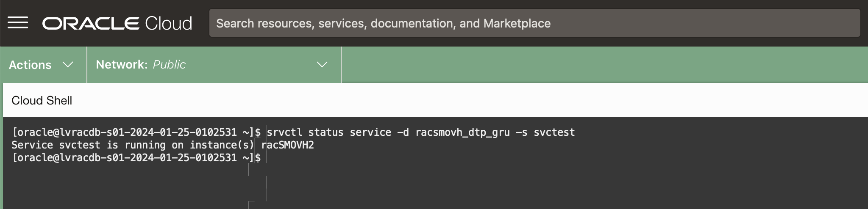The height and width of the screenshot is (209, 868).
Task: Click the -d flag in the command
Action: [x=403, y=132]
